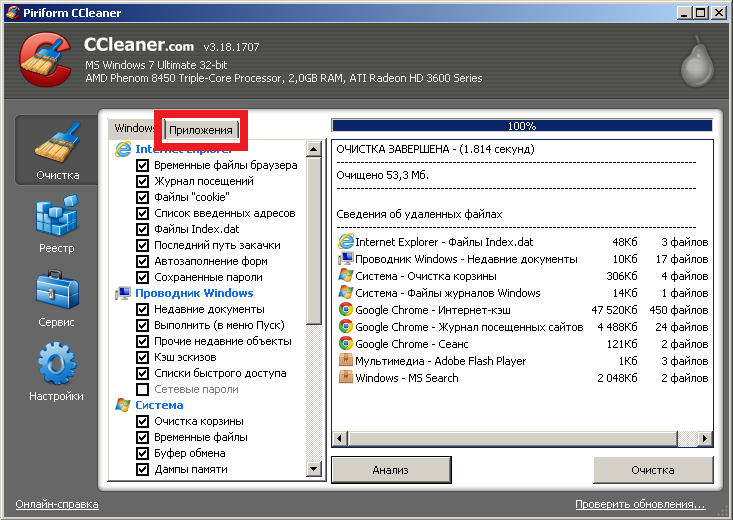The width and height of the screenshot is (733, 520).
Task: Toggle Буфер обмена checkbox
Action: (143, 453)
